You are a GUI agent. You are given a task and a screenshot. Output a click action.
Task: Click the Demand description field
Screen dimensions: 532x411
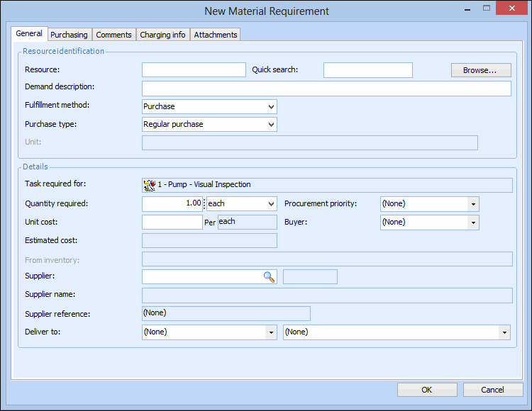click(326, 89)
